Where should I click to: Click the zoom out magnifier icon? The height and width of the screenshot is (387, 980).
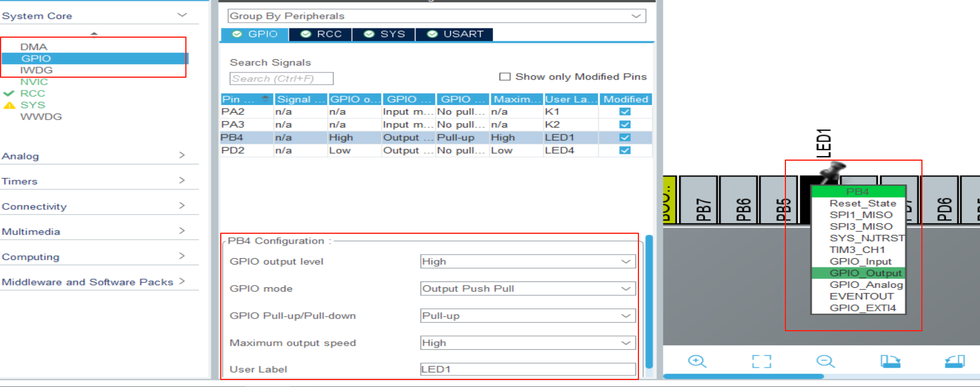tap(825, 361)
